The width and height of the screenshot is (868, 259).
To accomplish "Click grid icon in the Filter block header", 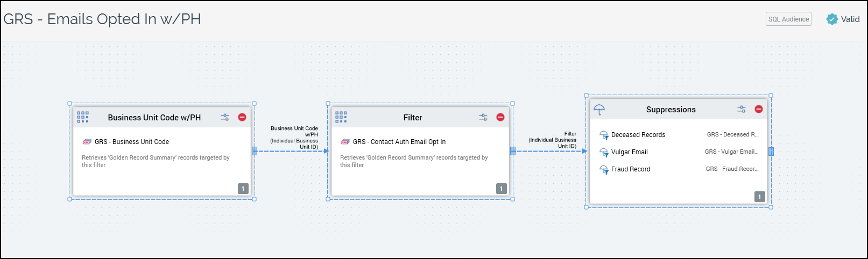I will [x=341, y=117].
